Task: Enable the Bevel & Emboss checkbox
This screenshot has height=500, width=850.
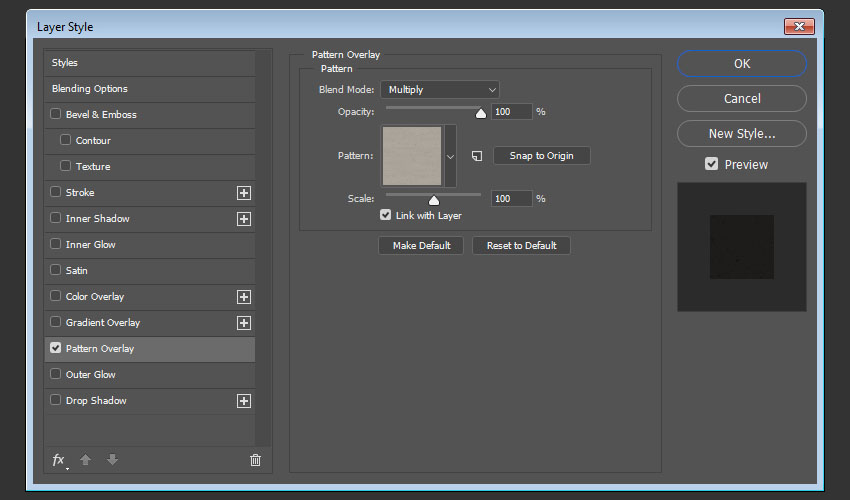Action: [x=56, y=115]
